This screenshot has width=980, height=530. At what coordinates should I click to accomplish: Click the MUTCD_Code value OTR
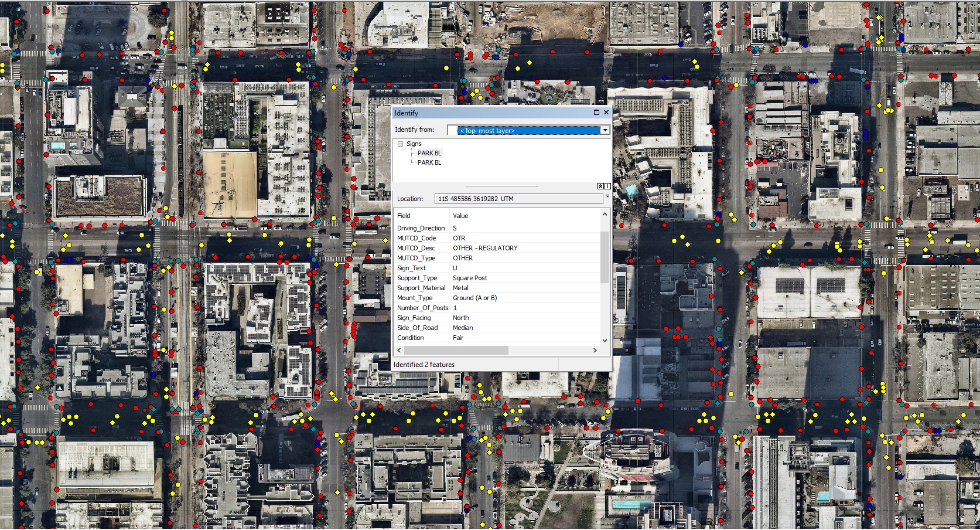pyautogui.click(x=459, y=238)
